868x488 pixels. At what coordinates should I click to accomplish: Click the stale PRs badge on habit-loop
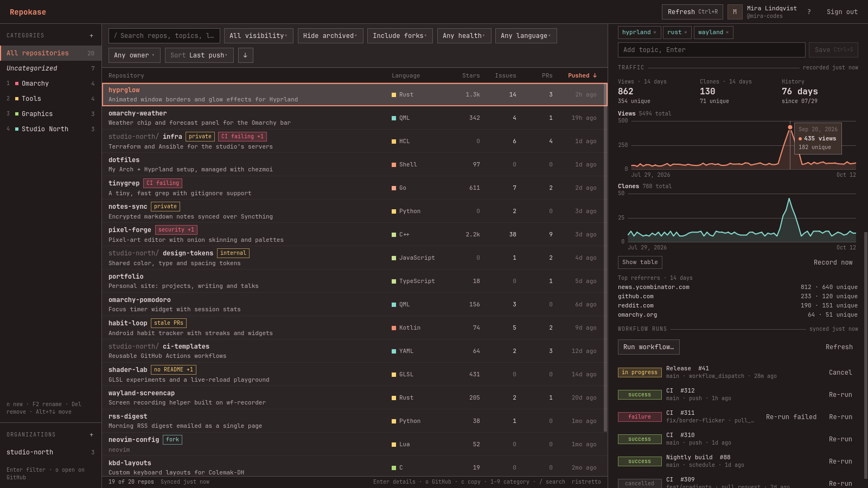(x=169, y=323)
